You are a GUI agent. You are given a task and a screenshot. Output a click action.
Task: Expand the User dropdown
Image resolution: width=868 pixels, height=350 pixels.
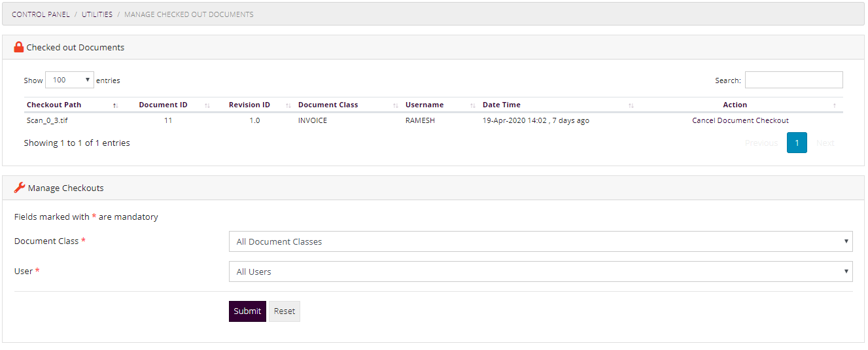pos(540,271)
